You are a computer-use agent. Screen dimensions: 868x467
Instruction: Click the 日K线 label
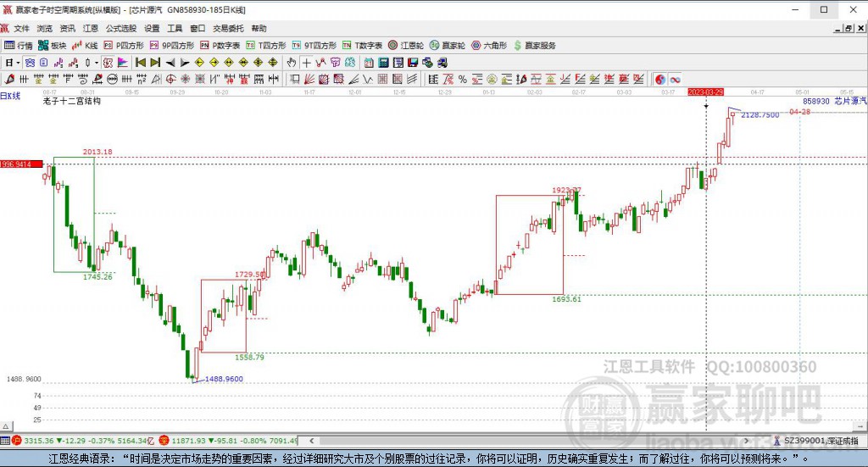(x=10, y=96)
